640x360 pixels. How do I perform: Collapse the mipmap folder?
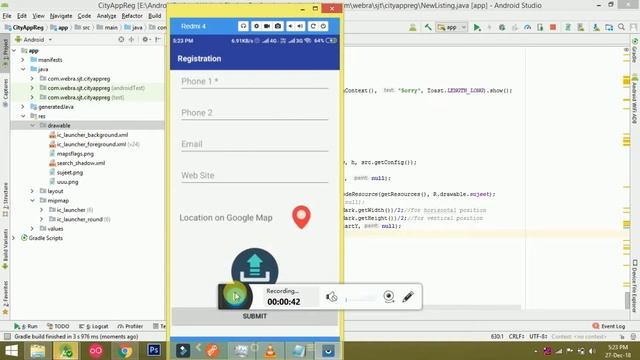tap(33, 200)
